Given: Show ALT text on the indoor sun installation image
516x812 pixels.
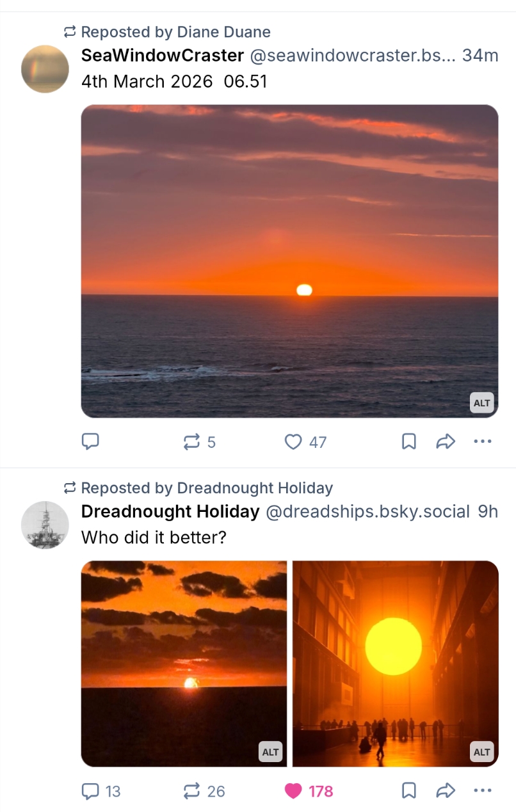Looking at the screenshot, I should (x=481, y=752).
